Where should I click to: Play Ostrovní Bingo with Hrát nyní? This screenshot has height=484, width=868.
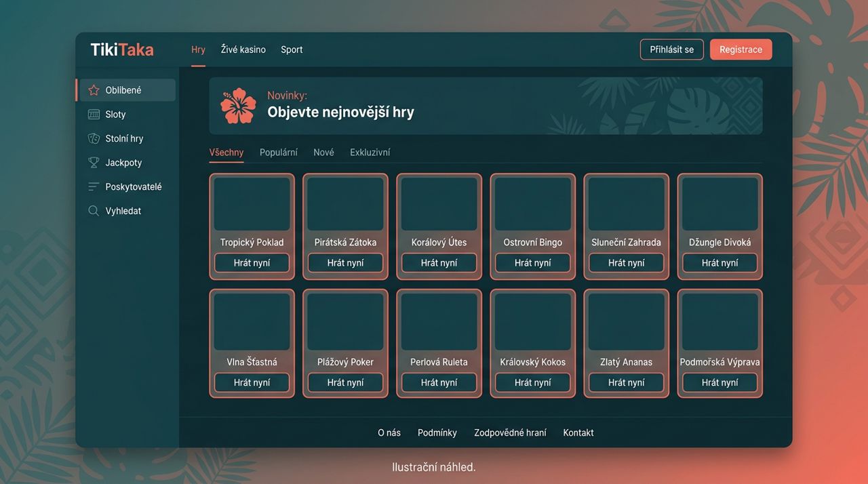[x=532, y=263]
